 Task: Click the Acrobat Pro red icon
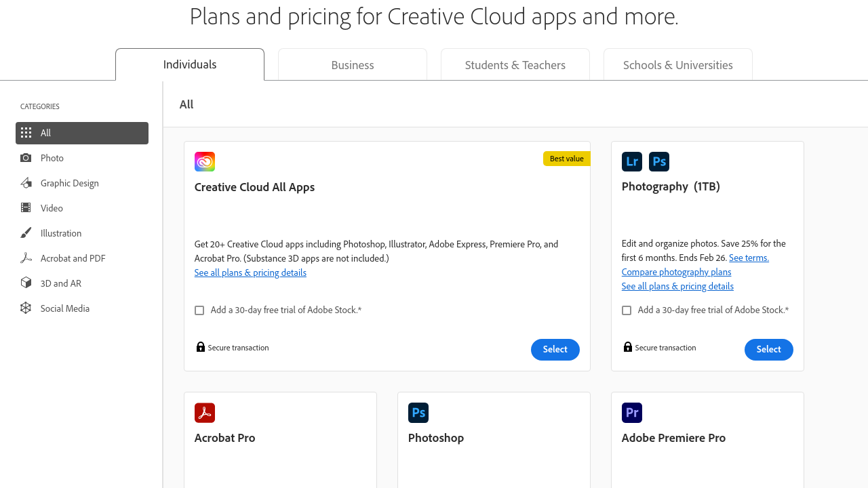tap(205, 413)
